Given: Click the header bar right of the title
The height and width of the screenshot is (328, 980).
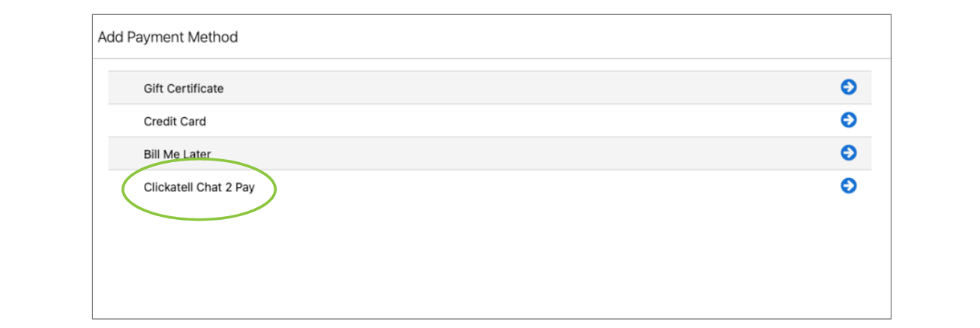Looking at the screenshot, I should 562,37.
